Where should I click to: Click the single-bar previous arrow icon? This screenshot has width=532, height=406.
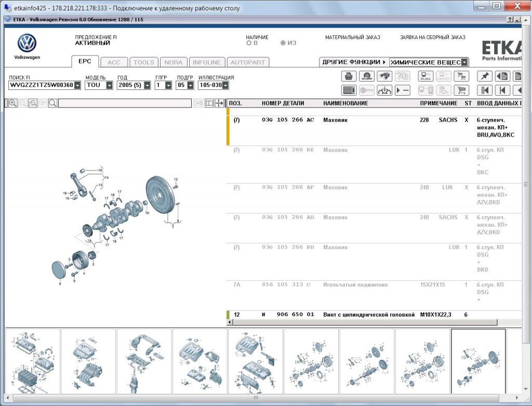(x=502, y=90)
